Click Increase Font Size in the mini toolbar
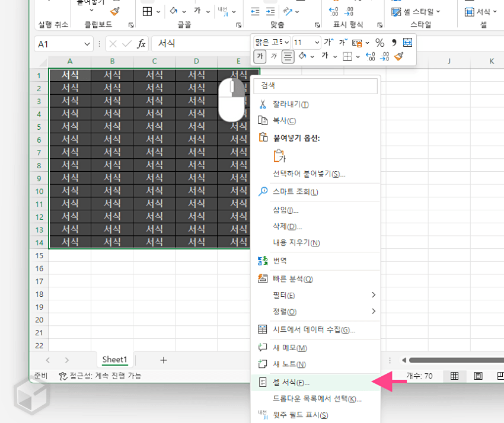Screen dimensions: 504x423 (329, 42)
